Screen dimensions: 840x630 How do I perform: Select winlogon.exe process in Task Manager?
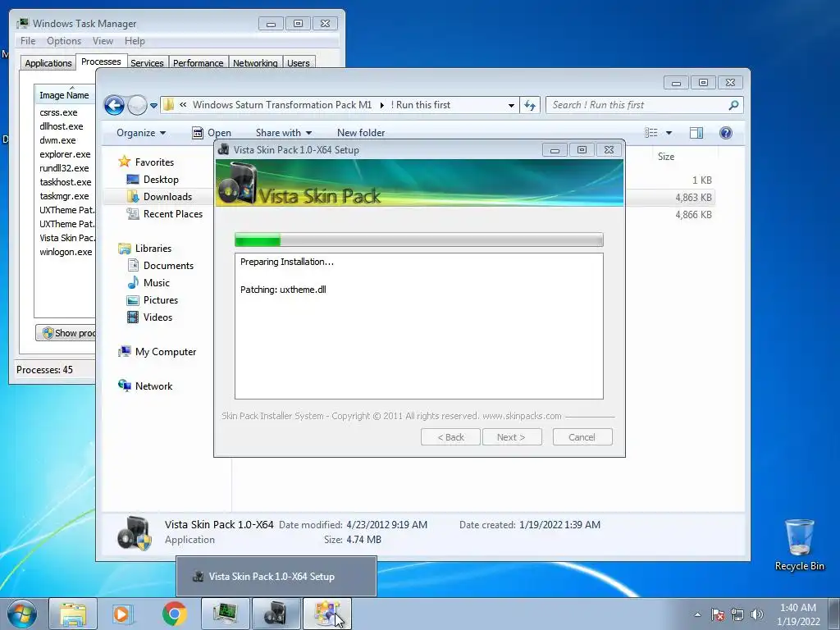(66, 252)
